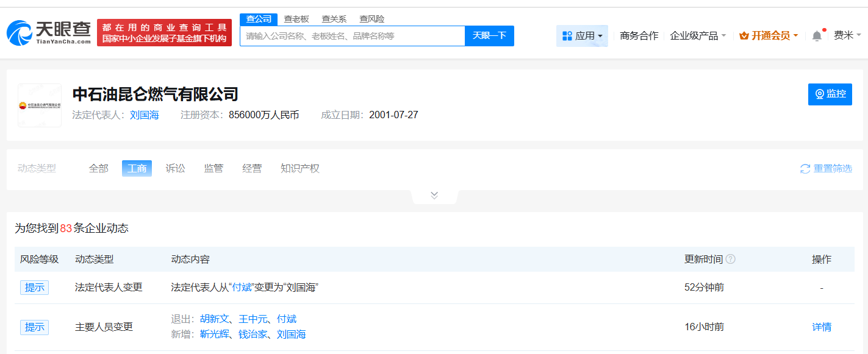Image resolution: width=868 pixels, height=354 pixels.
Task: Select the 知识产权 dynamics filter
Action: (300, 169)
